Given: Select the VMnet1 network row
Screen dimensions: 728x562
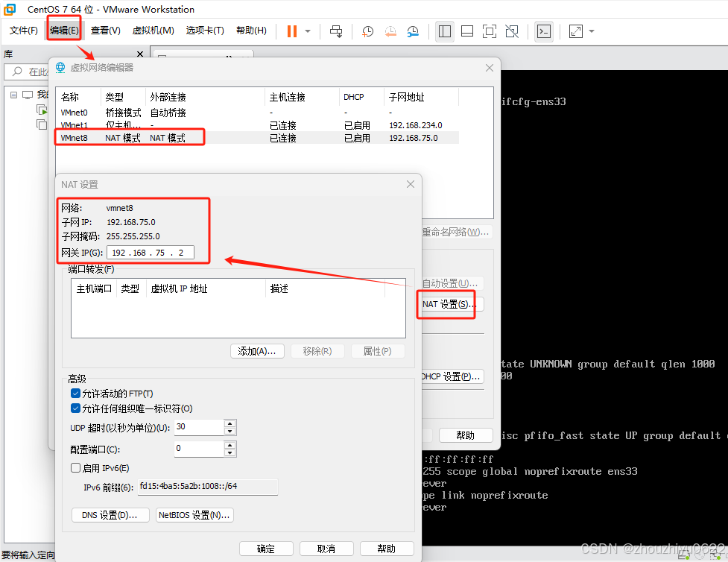Looking at the screenshot, I should [x=258, y=125].
